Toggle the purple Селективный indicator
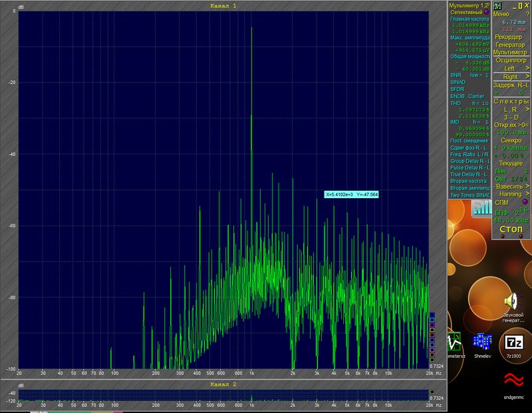The height and width of the screenshot is (413, 532). point(486,12)
